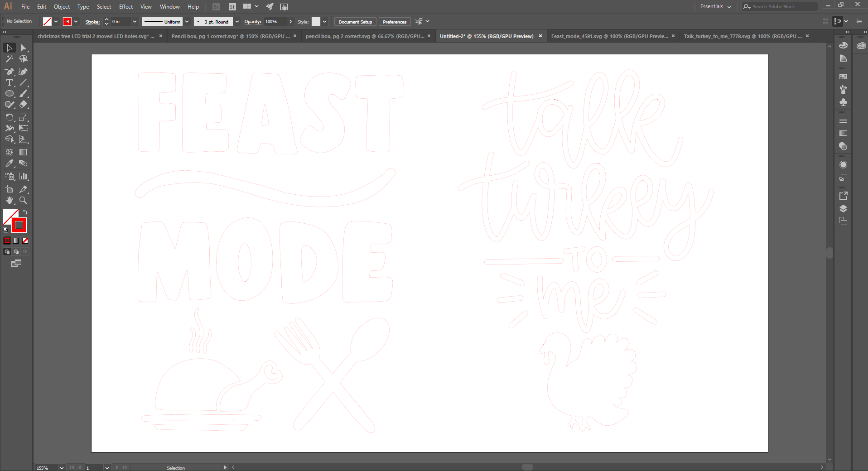
Task: Open Creative Cloud Libraries panel
Action: tap(861, 46)
